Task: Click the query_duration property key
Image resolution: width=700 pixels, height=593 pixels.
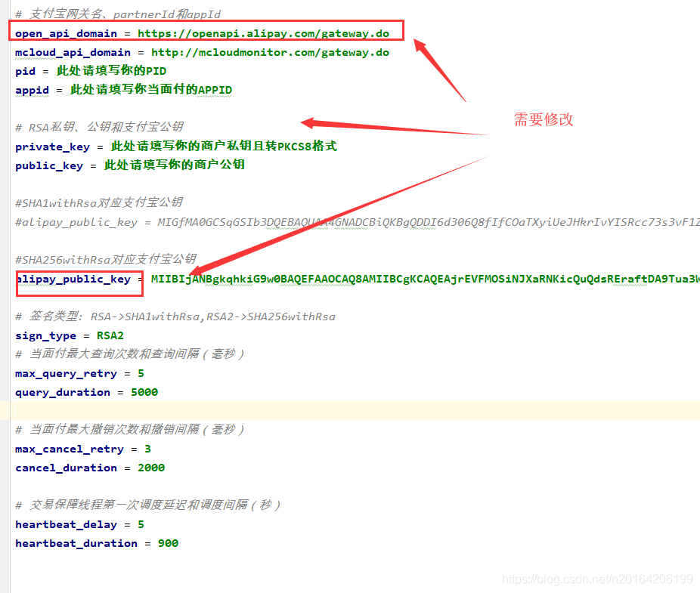Action: [63, 393]
